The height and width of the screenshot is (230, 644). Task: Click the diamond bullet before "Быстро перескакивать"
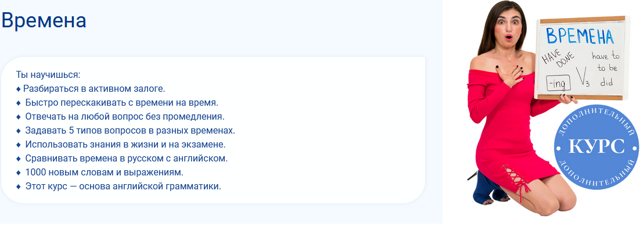click(18, 103)
